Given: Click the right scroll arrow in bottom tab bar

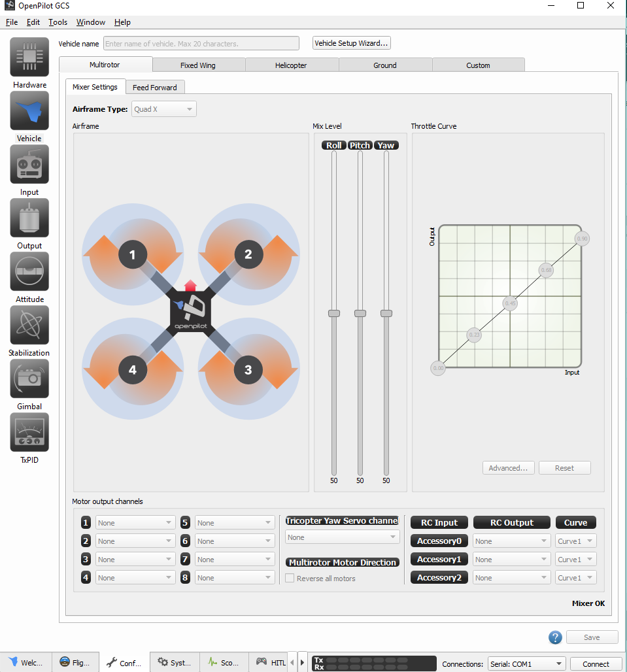Looking at the screenshot, I should pyautogui.click(x=302, y=663).
